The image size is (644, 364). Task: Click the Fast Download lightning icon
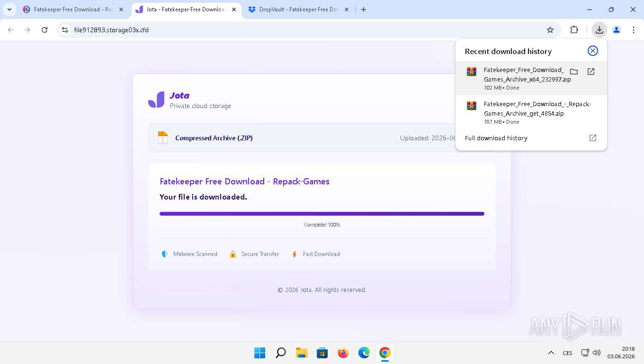(294, 254)
